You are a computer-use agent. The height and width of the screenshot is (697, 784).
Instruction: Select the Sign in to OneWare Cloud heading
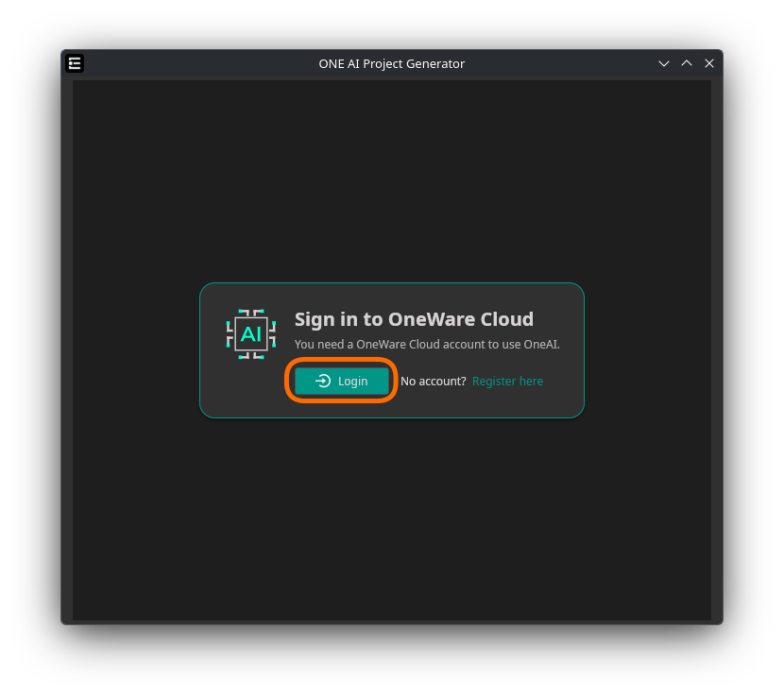tap(414, 319)
